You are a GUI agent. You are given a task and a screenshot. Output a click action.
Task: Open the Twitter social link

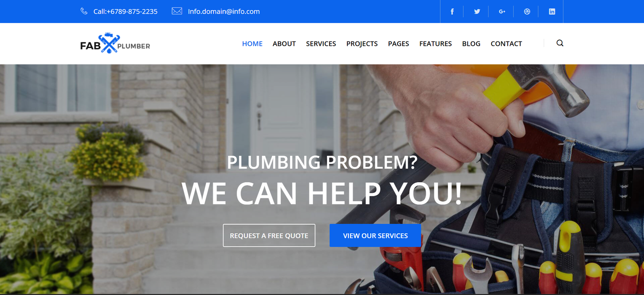pyautogui.click(x=477, y=12)
